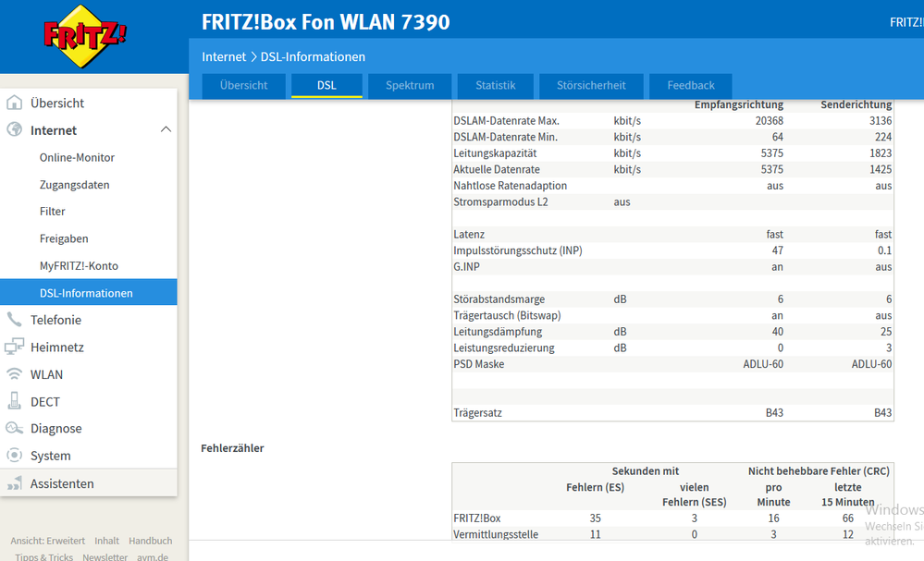Click the DSLAM-Datenrate Max. row label
Screen dimensions: 924x561
pyautogui.click(x=506, y=121)
